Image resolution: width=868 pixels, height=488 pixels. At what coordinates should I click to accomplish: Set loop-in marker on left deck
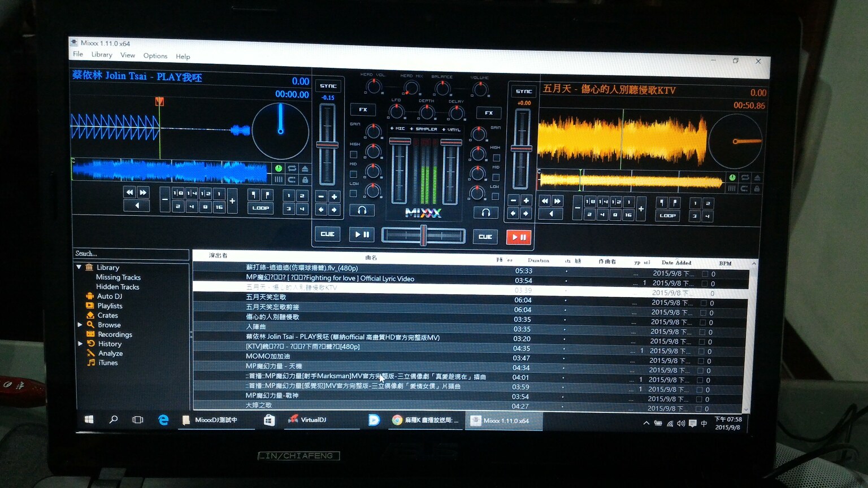click(254, 195)
